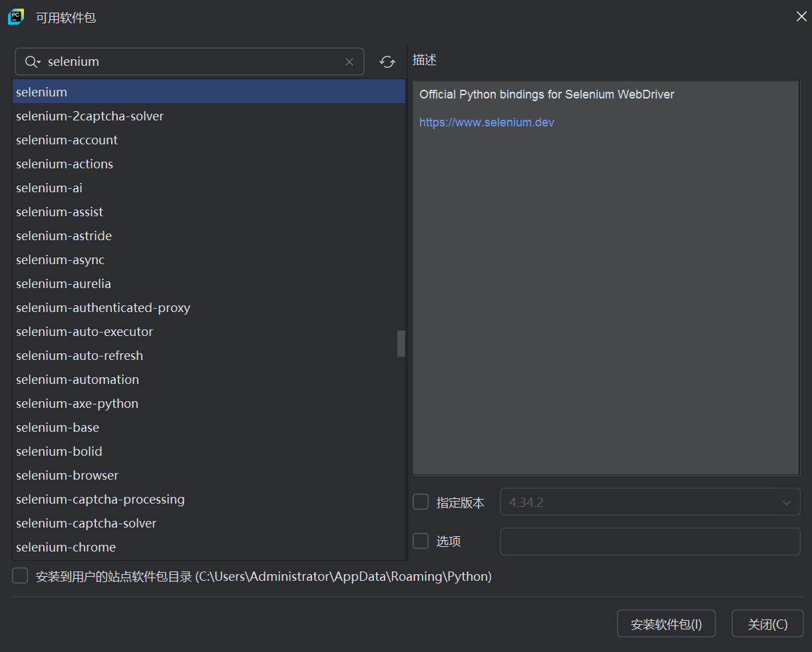Select selenium-assist in the list
The height and width of the screenshot is (652, 812).
(x=209, y=212)
